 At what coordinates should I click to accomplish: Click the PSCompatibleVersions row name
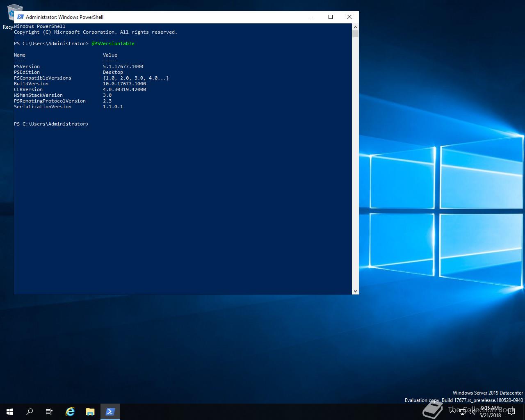[x=43, y=78]
